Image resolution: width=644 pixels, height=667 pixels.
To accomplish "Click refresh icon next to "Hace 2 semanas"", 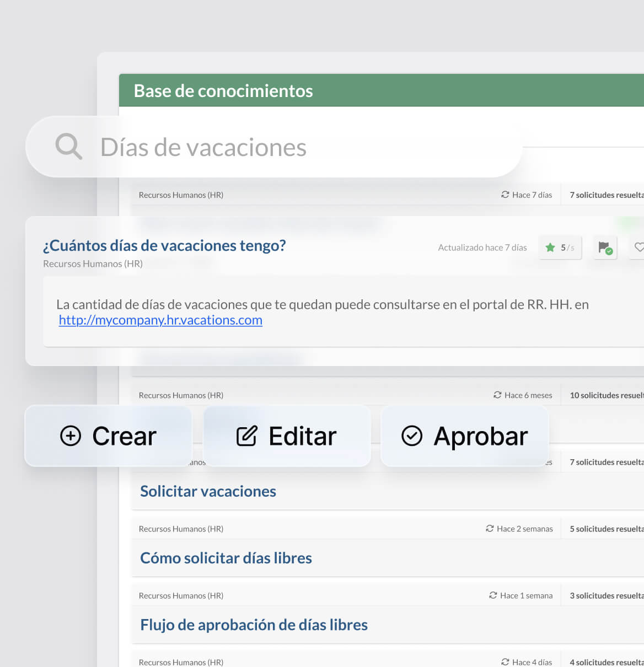I will pyautogui.click(x=490, y=529).
